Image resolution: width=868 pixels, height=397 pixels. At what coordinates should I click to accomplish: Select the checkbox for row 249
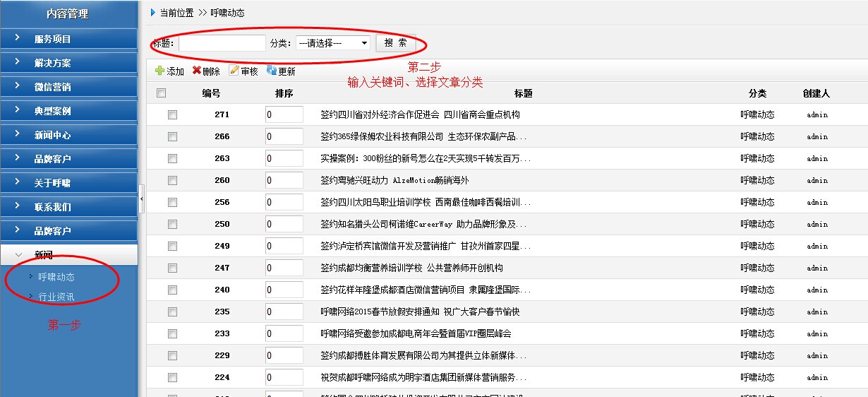point(172,247)
